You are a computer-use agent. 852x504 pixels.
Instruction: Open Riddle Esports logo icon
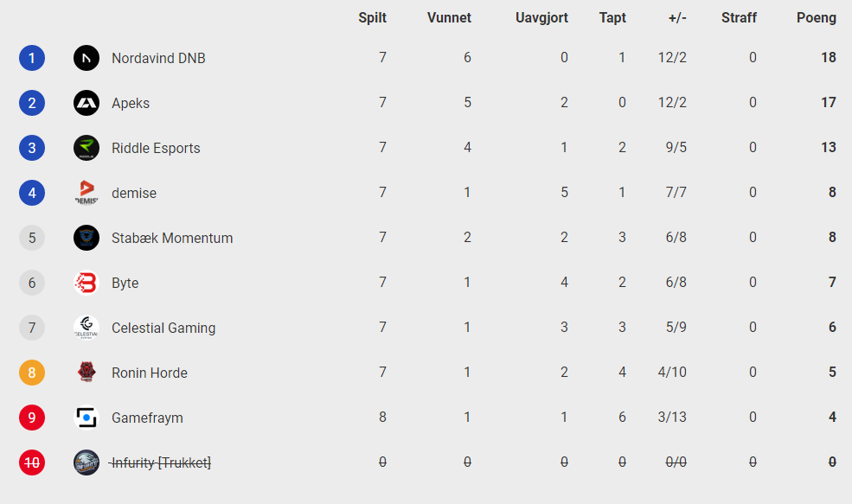86,148
